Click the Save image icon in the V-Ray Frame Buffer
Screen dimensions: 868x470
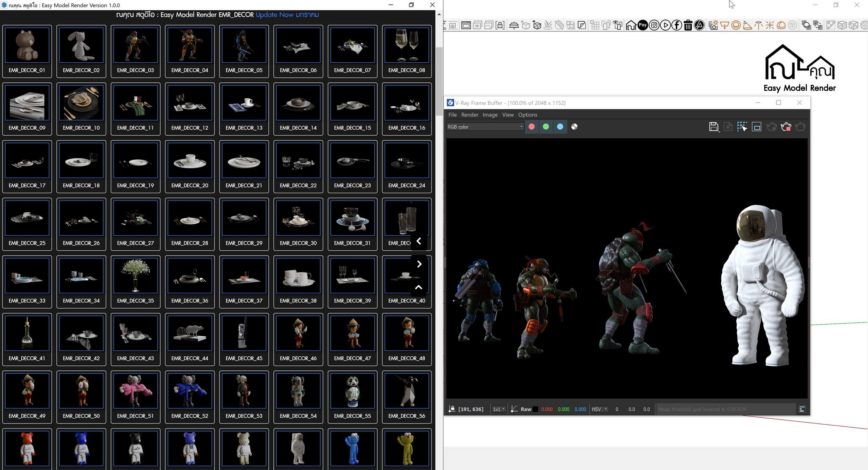point(713,127)
